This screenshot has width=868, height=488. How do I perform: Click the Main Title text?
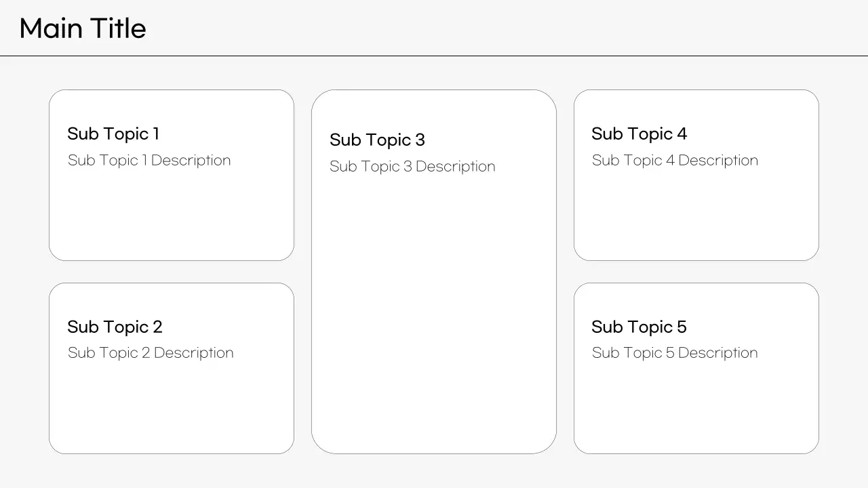tap(83, 28)
